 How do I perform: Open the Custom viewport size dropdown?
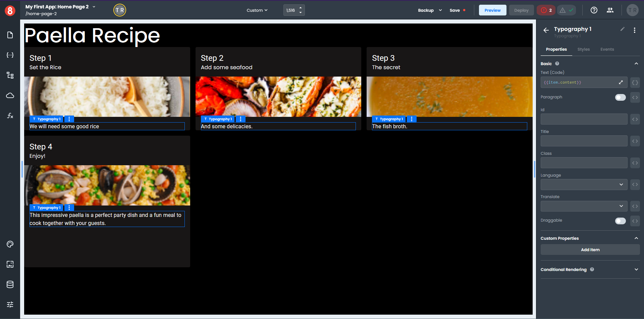(257, 10)
